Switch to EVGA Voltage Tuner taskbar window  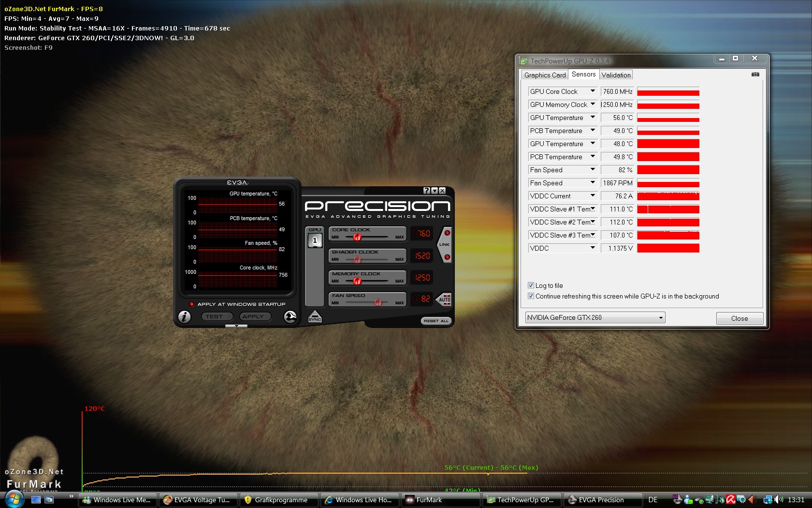pos(198,500)
